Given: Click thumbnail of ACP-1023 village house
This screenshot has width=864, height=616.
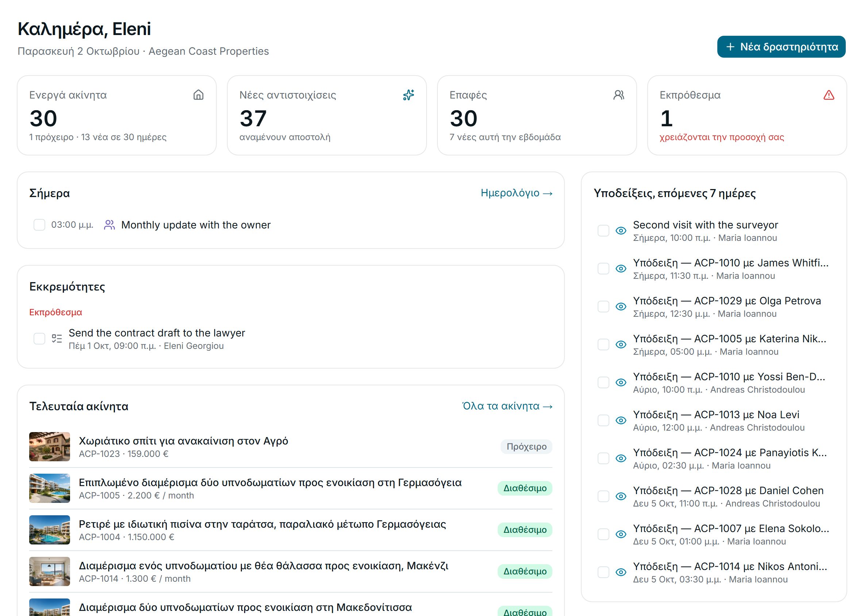Looking at the screenshot, I should 50,446.
